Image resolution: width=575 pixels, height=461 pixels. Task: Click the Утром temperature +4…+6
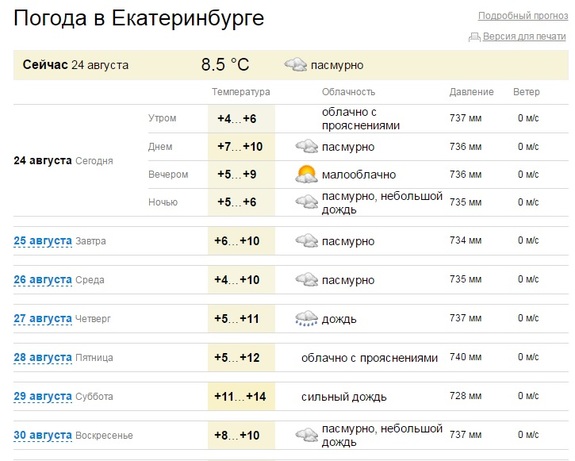click(237, 118)
